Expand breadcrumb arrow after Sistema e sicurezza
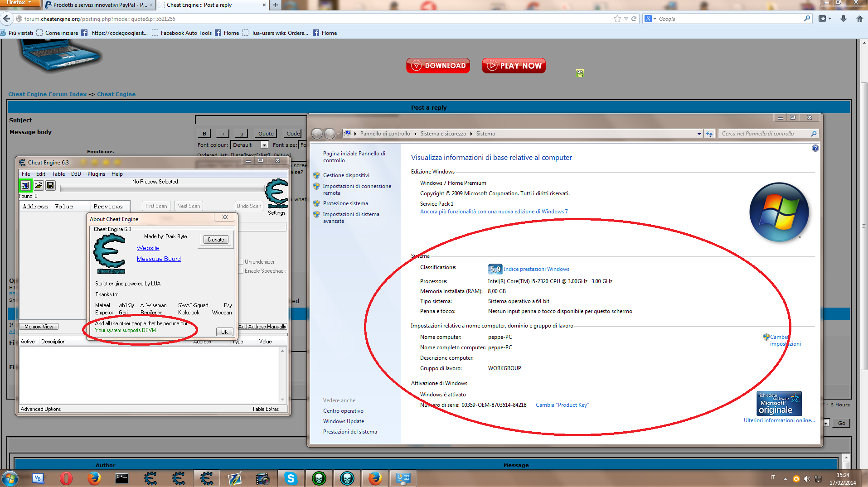 (x=471, y=134)
